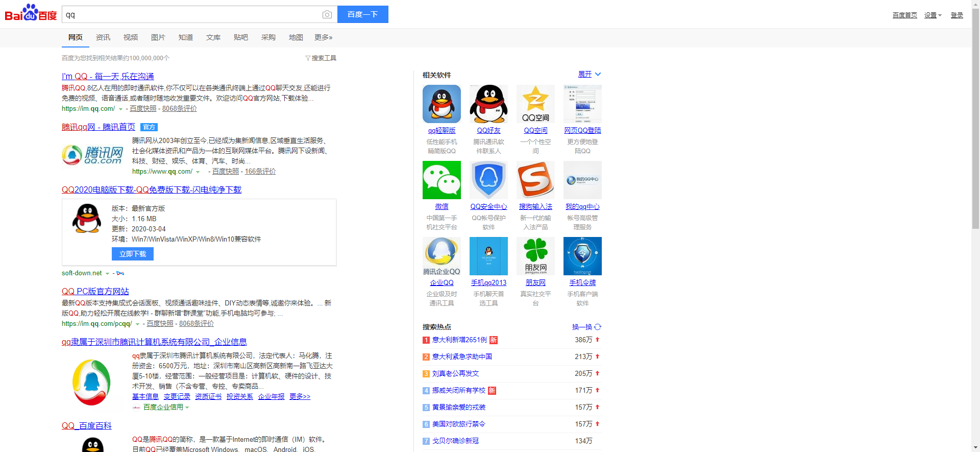
Task: Open the 手机令牌 icon
Action: click(x=582, y=256)
